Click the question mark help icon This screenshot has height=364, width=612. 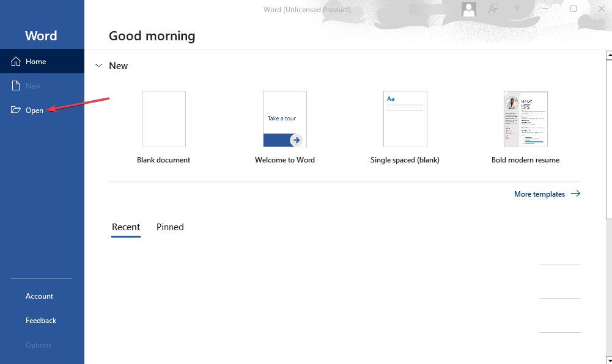(517, 9)
